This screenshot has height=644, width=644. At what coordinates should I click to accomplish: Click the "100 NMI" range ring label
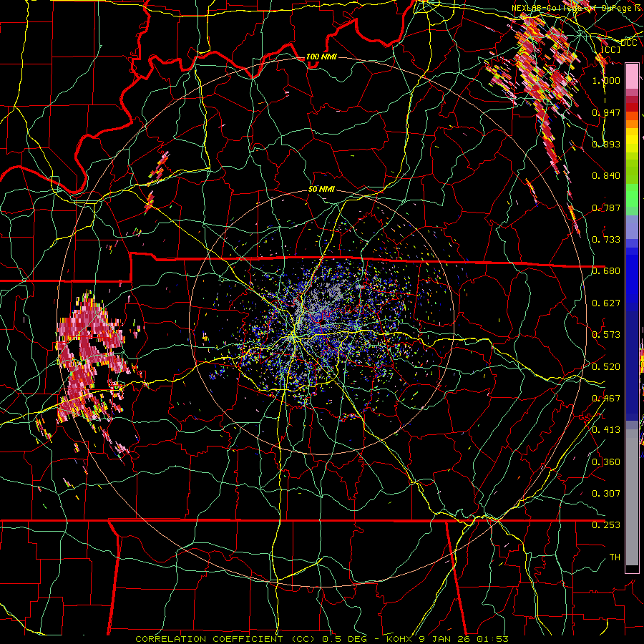click(321, 57)
